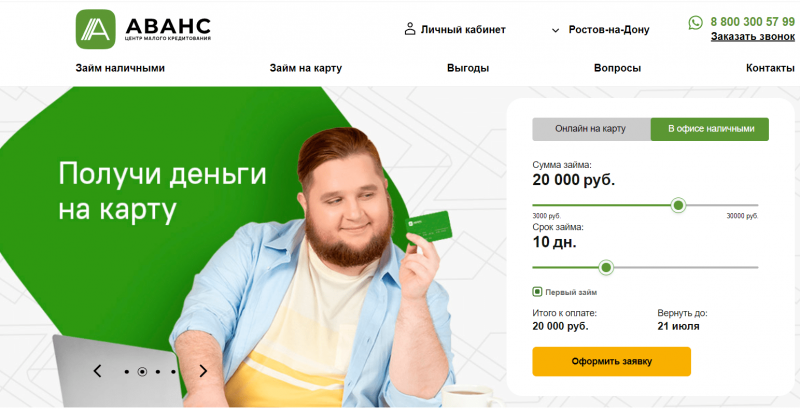Click the green Аванс logo icon
The height and width of the screenshot is (409, 800).
click(x=95, y=29)
